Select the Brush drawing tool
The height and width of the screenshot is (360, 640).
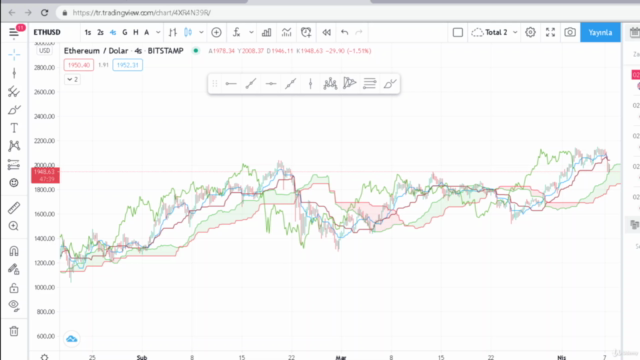[x=14, y=110]
